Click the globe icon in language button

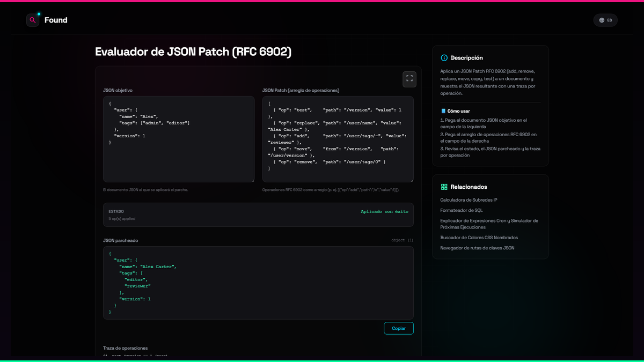tap(602, 20)
